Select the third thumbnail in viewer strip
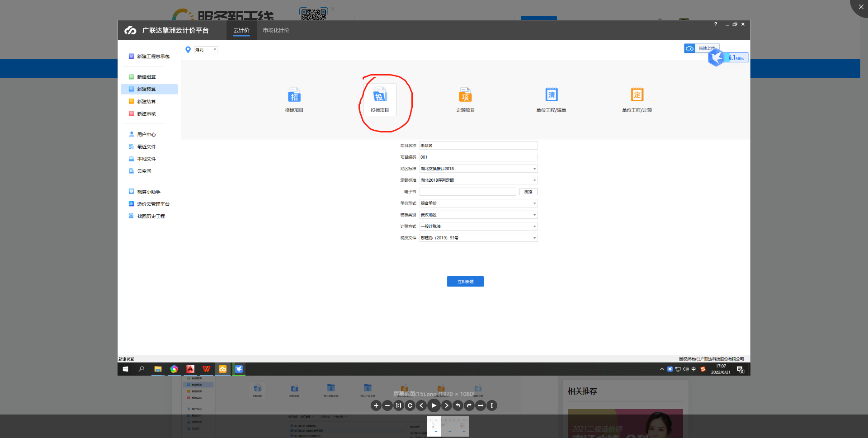The image size is (868, 438). tap(462, 426)
